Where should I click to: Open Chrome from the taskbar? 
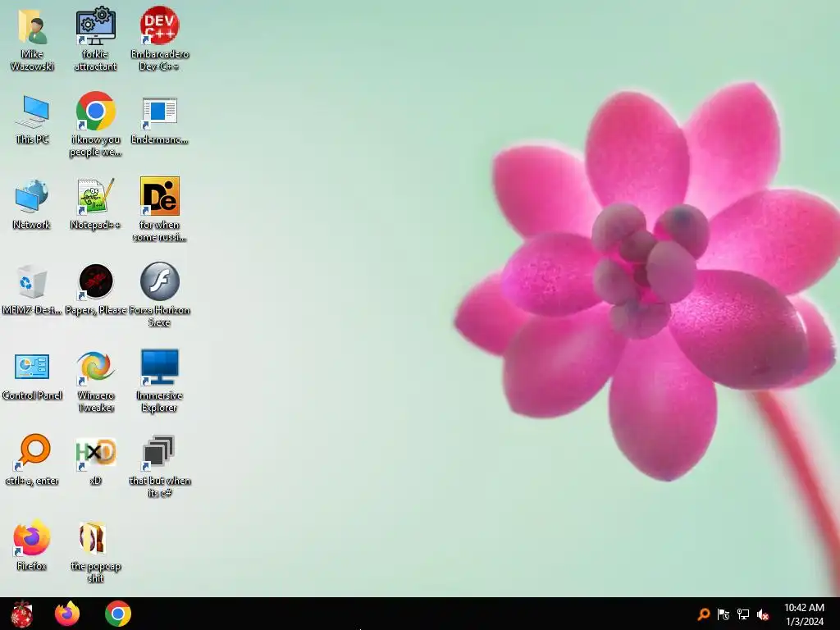118,614
